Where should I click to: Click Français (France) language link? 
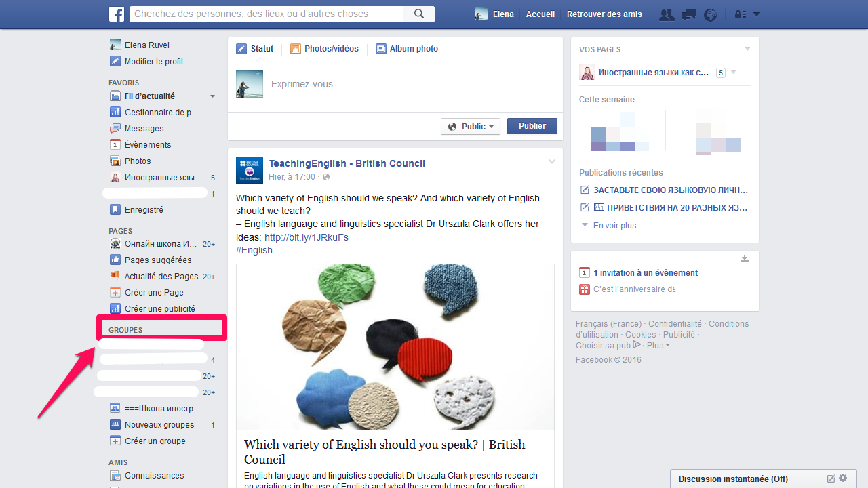(x=608, y=324)
